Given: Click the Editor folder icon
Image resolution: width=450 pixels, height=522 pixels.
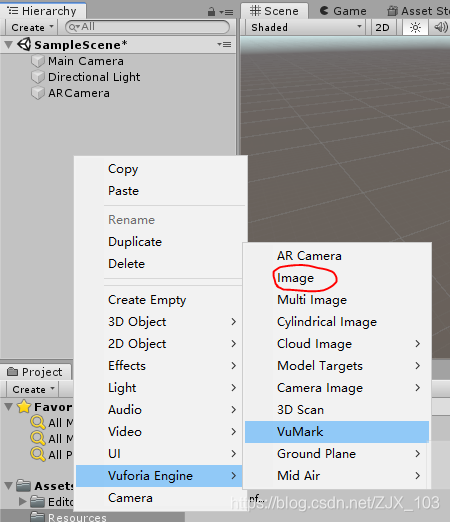Looking at the screenshot, I should tap(37, 501).
